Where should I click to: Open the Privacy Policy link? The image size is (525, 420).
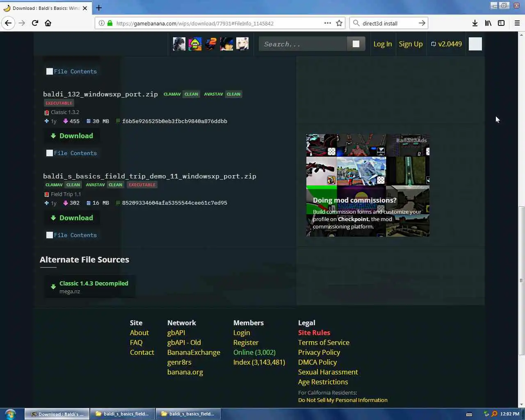point(319,352)
